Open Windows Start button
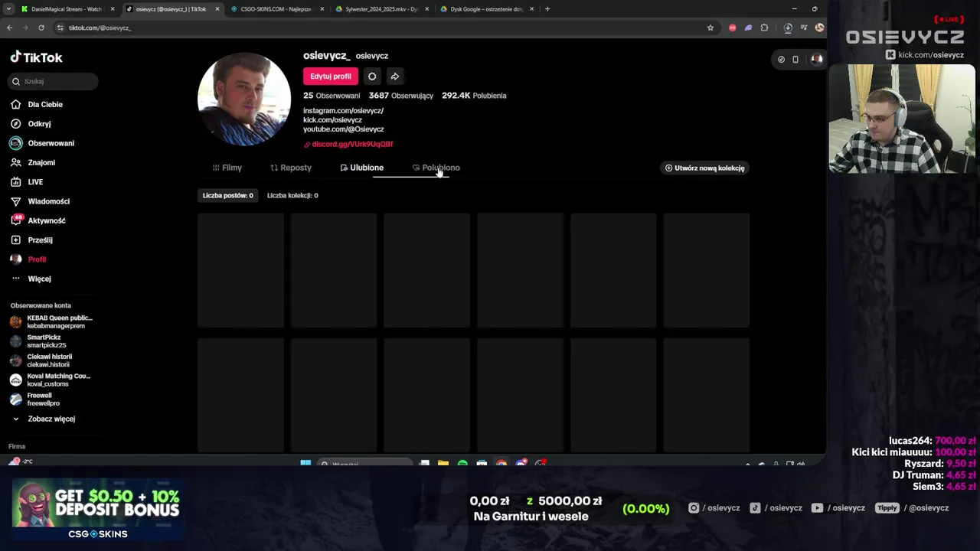Image resolution: width=980 pixels, height=551 pixels. pos(305,463)
